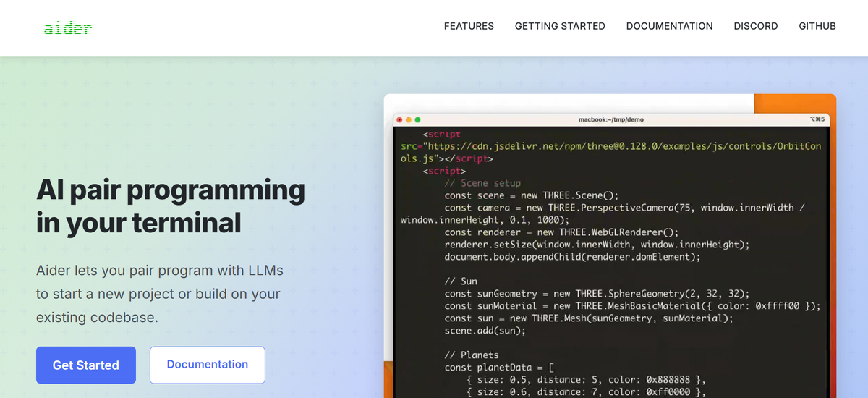
Task: Click the '// Planets' comment in code
Action: 472,355
